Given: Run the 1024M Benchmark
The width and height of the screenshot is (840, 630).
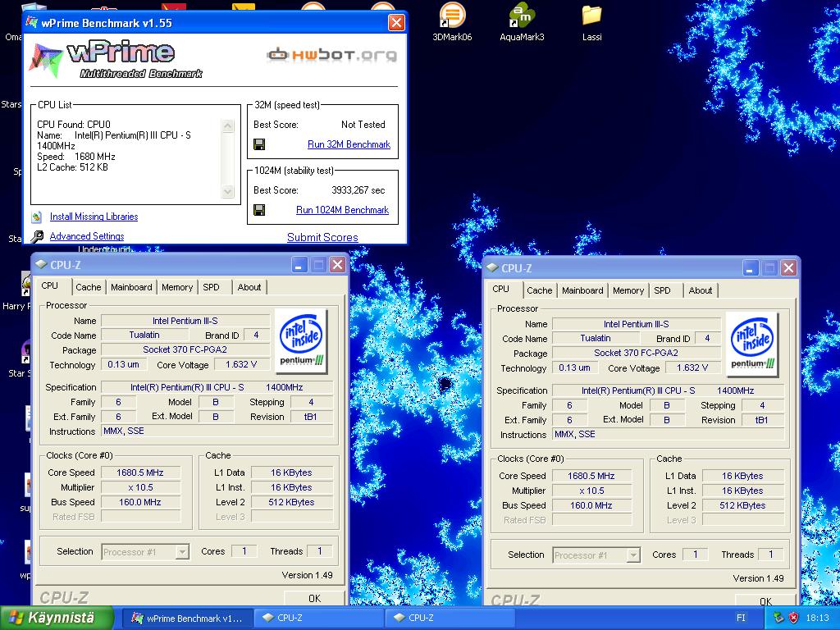Looking at the screenshot, I should coord(342,210).
